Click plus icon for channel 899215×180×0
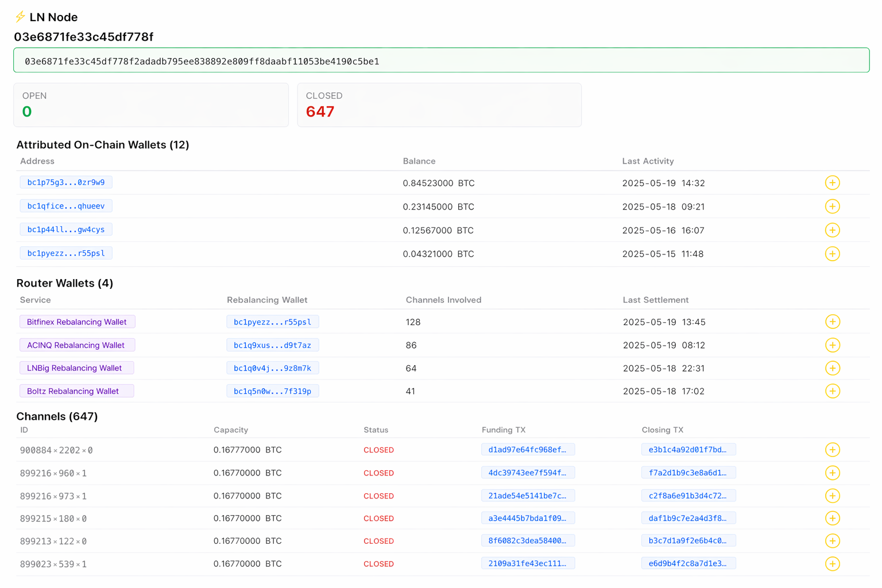882x588 pixels. point(832,518)
